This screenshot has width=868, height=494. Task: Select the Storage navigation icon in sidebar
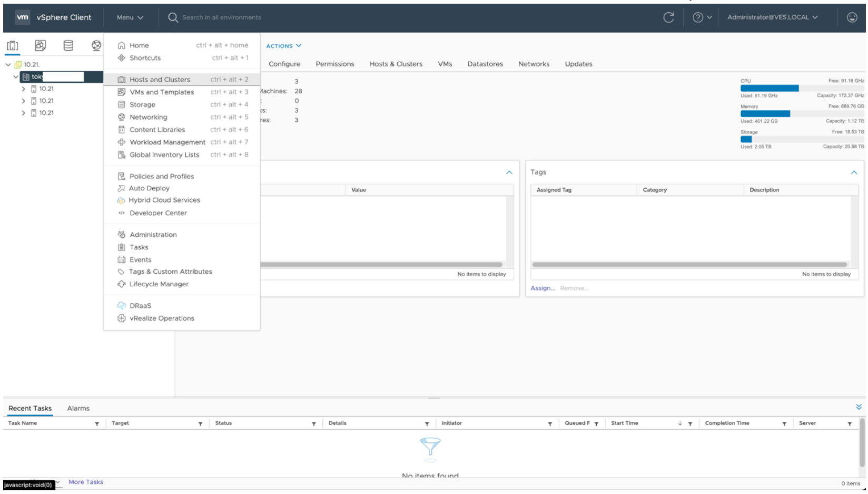[68, 45]
